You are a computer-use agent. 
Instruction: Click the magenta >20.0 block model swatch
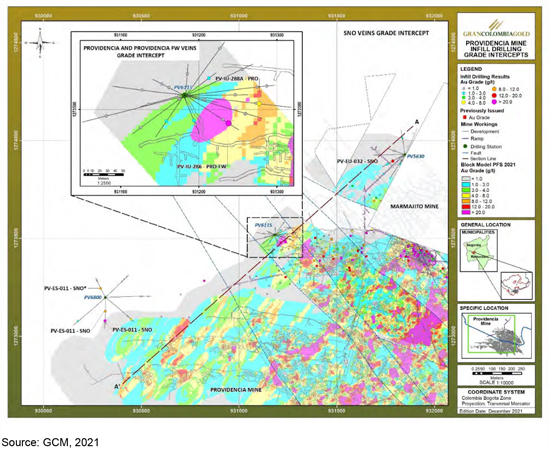tap(466, 212)
